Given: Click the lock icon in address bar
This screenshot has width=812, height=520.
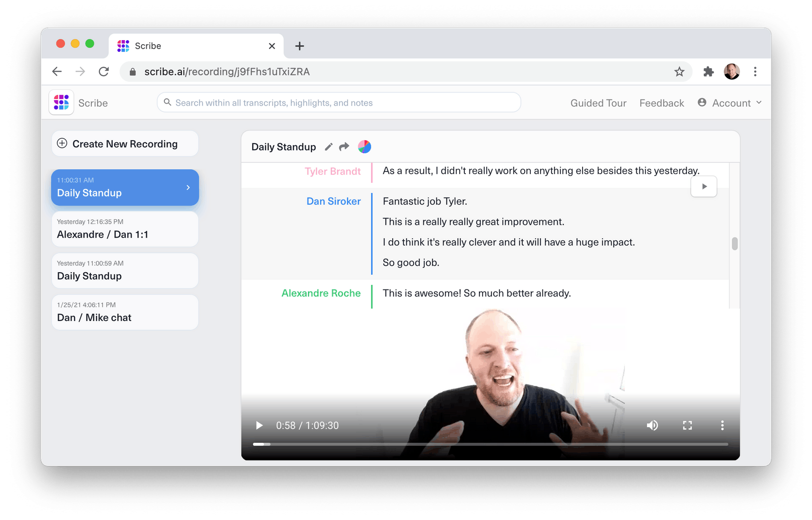Looking at the screenshot, I should 133,72.
